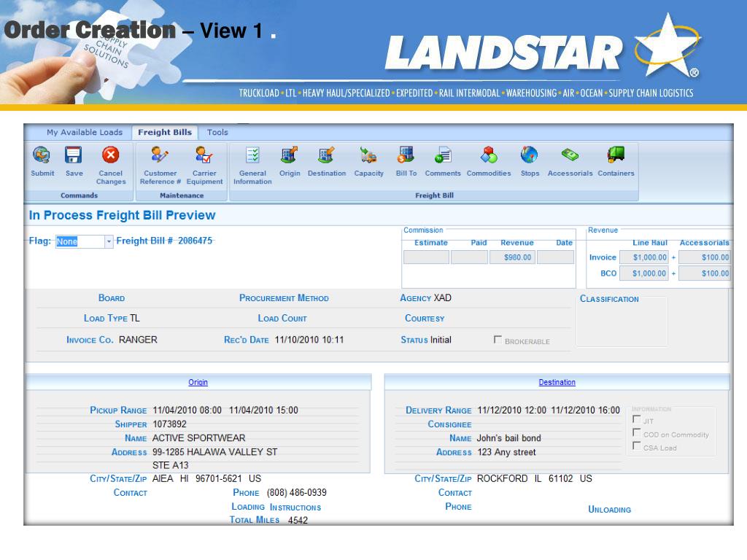Open the Comments document icon
747x560 pixels.
pyautogui.click(x=443, y=155)
